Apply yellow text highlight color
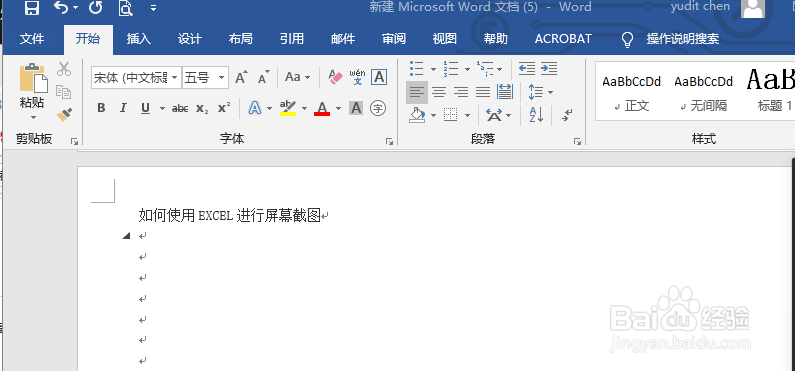The image size is (795, 371). (x=288, y=107)
